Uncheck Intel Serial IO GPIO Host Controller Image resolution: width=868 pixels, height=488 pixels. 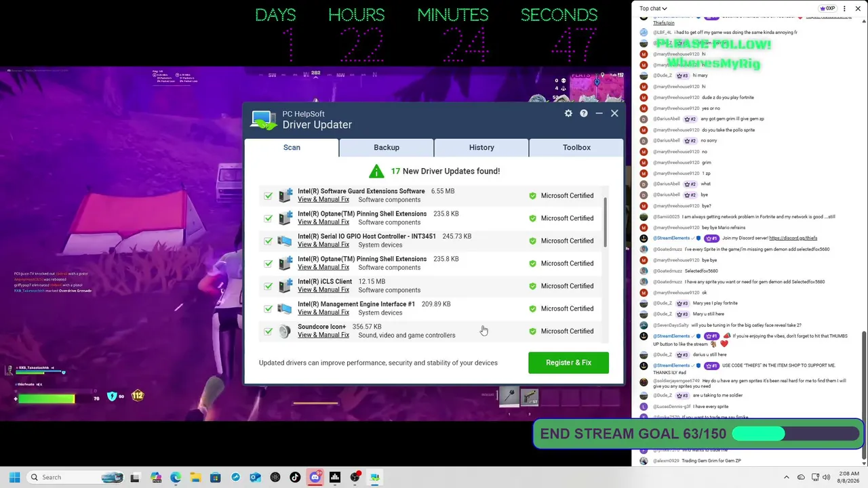(x=269, y=241)
